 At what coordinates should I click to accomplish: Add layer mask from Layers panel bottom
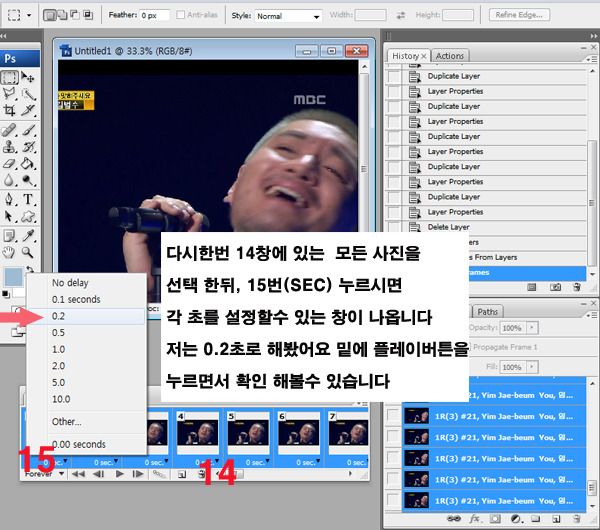coord(495,519)
